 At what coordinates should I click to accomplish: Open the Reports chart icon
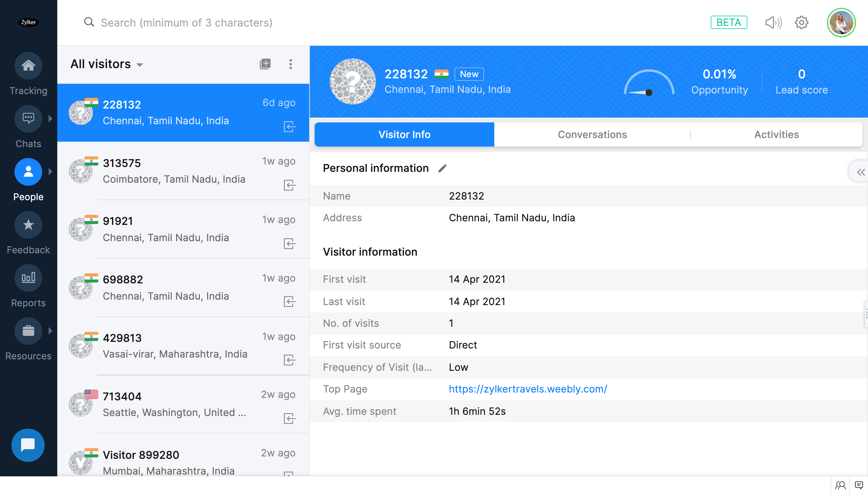pos(28,278)
